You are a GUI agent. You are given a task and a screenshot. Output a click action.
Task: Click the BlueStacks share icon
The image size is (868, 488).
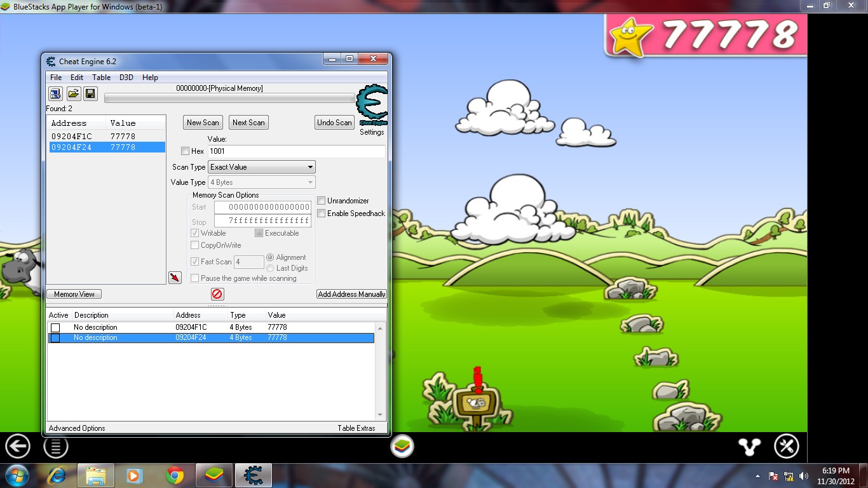click(x=750, y=447)
